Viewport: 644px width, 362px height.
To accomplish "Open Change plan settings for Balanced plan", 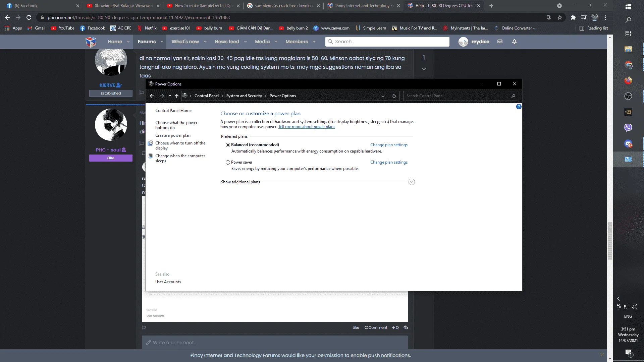I will pyautogui.click(x=389, y=145).
